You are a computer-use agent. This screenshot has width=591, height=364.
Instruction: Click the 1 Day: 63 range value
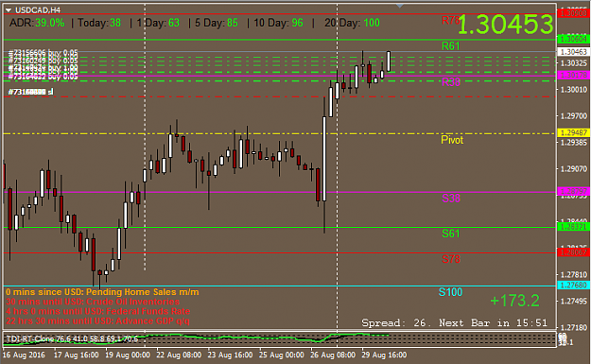pos(158,23)
